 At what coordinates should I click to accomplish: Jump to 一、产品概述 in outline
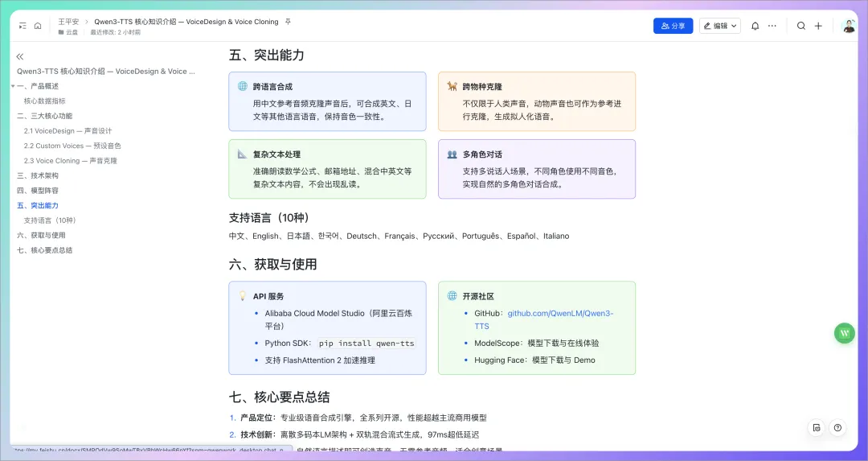pos(38,86)
